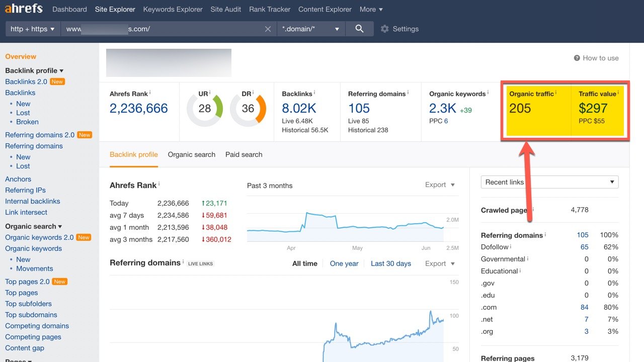
Task: Click the info icon beside Organic traffic
Action: (x=556, y=93)
